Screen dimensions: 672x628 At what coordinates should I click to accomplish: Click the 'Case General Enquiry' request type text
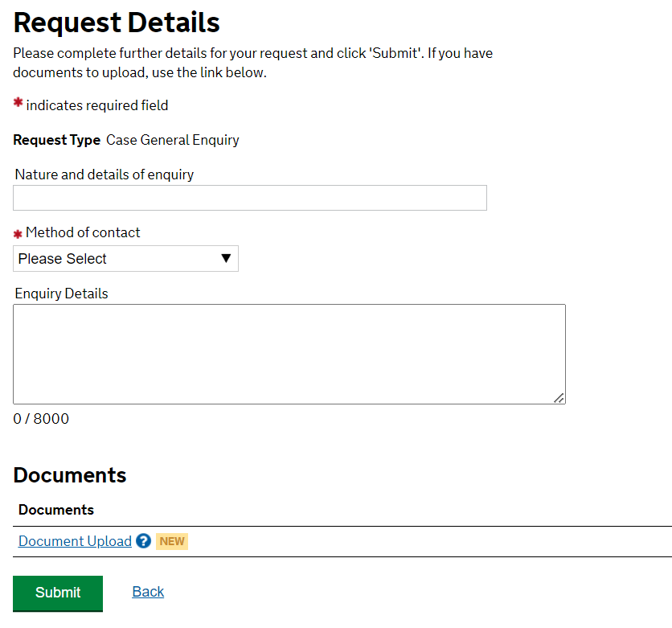click(x=173, y=140)
